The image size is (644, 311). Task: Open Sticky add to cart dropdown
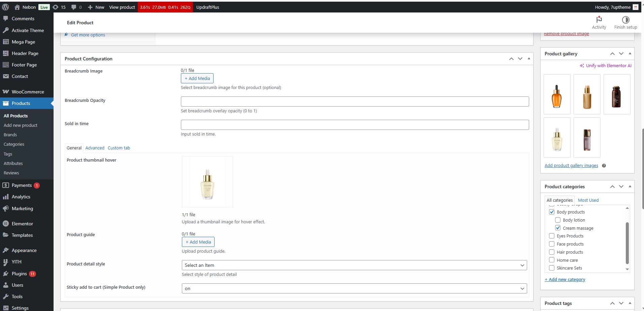354,288
